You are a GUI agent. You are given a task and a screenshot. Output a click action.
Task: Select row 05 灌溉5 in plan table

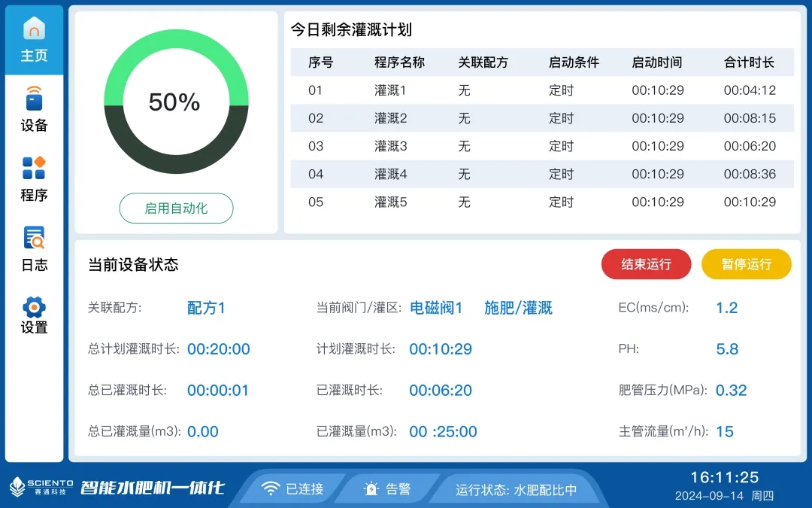[541, 202]
